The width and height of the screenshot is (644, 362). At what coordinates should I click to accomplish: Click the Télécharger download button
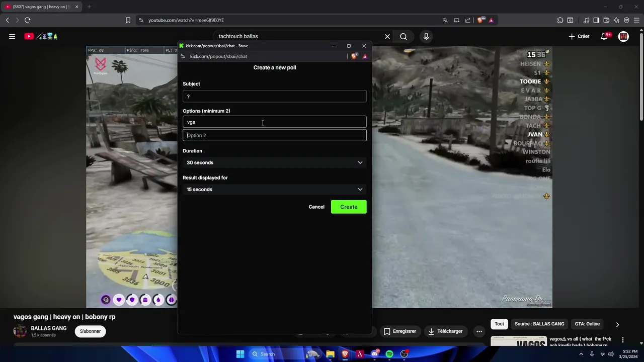[x=445, y=331]
